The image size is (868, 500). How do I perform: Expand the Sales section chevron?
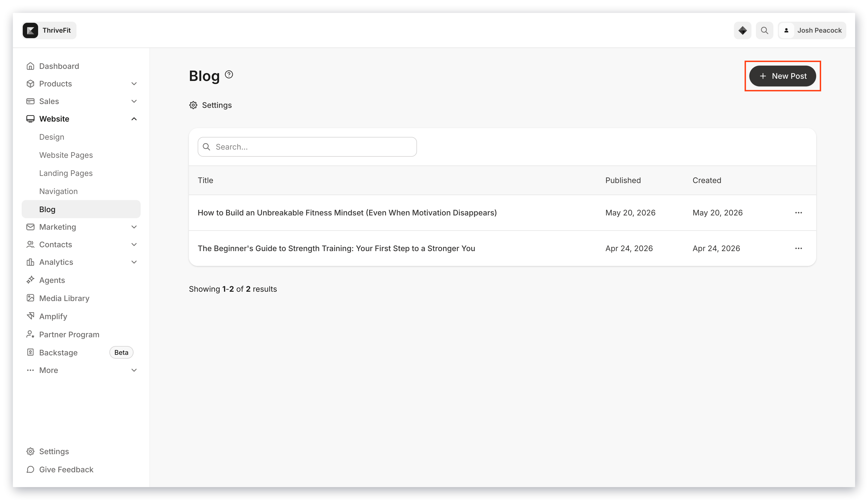pos(134,101)
